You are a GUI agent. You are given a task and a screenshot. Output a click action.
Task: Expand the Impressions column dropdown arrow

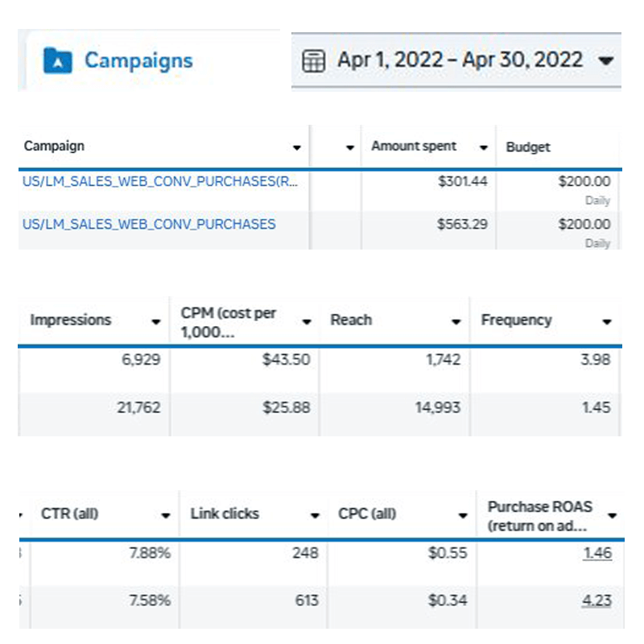pos(156,321)
